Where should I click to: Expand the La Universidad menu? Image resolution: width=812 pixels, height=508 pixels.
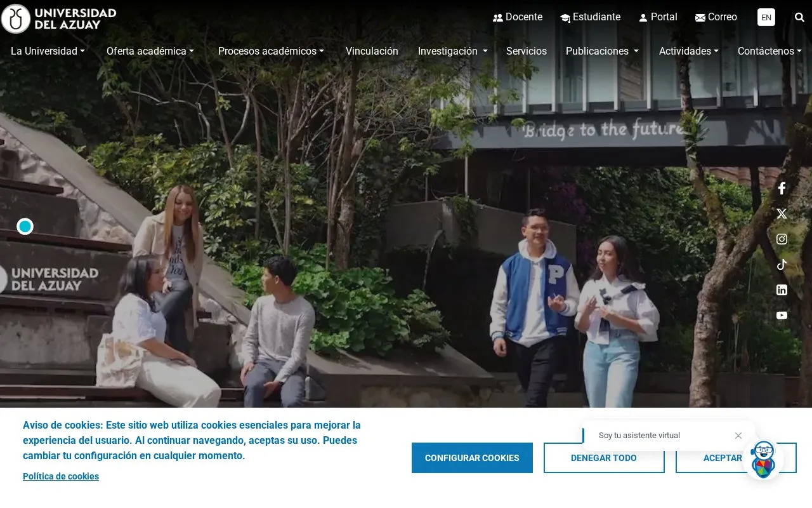(48, 51)
